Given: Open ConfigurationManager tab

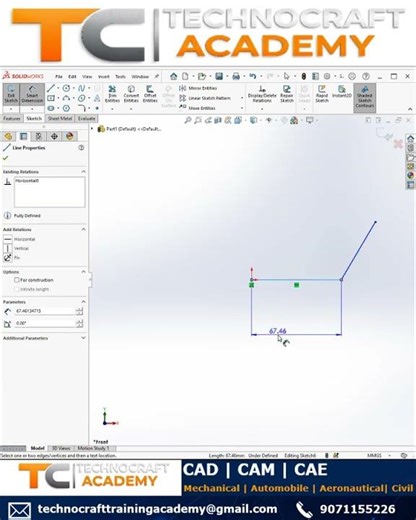Looking at the screenshot, I should point(39,136).
